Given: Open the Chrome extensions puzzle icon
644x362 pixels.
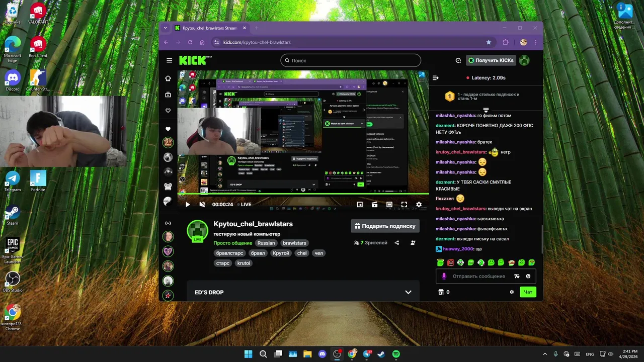Looking at the screenshot, I should coord(506,42).
